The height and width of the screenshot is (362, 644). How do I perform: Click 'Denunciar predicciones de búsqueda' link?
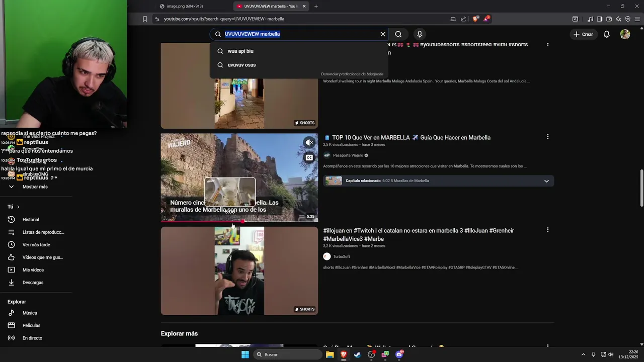(352, 74)
